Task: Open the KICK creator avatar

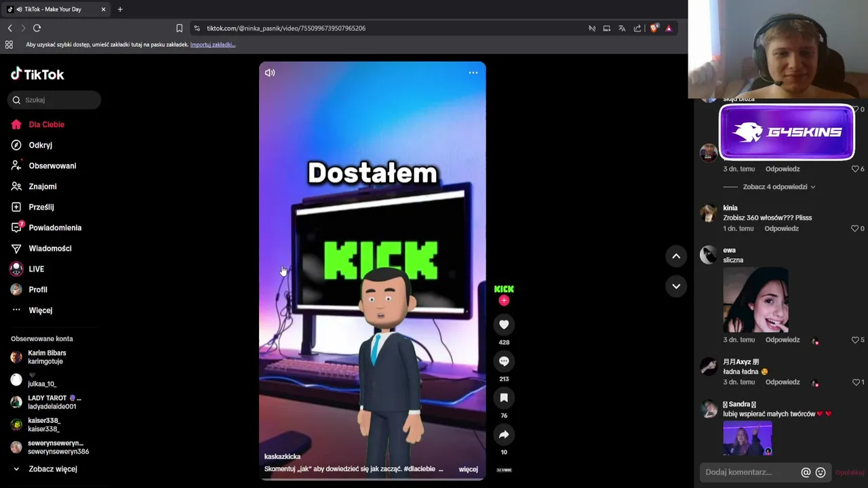Action: click(504, 289)
